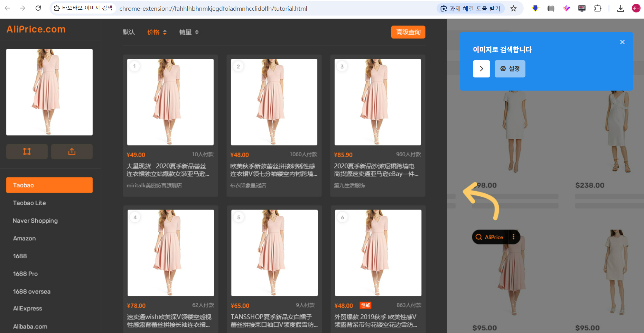The width and height of the screenshot is (644, 333).
Task: Close the blue tutorial popup
Action: [x=622, y=42]
